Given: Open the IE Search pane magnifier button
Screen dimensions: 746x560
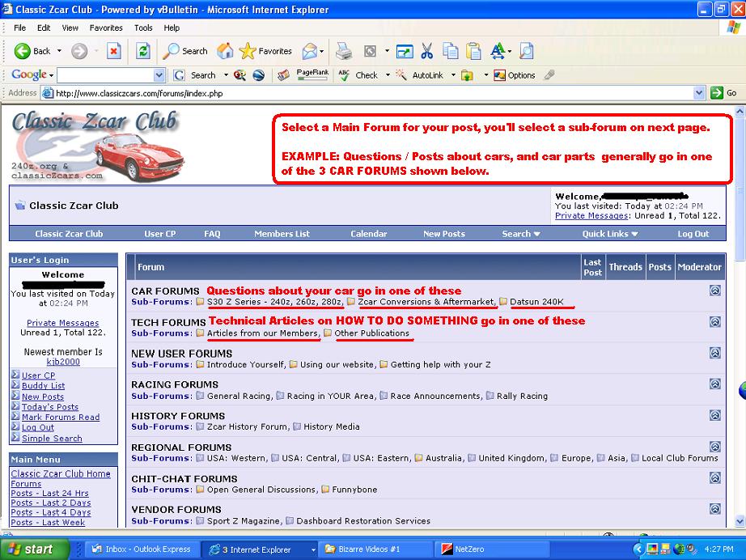Looking at the screenshot, I should 185,51.
